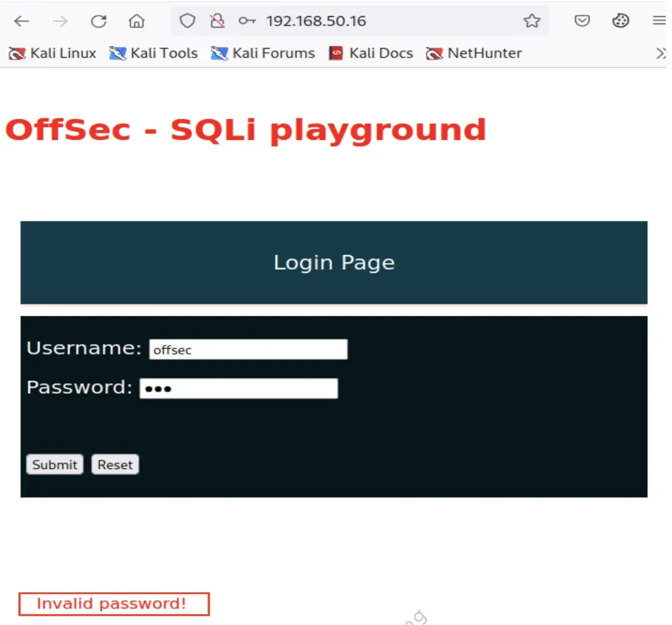
Task: Click the Username field containing offsec
Action: [x=249, y=349]
